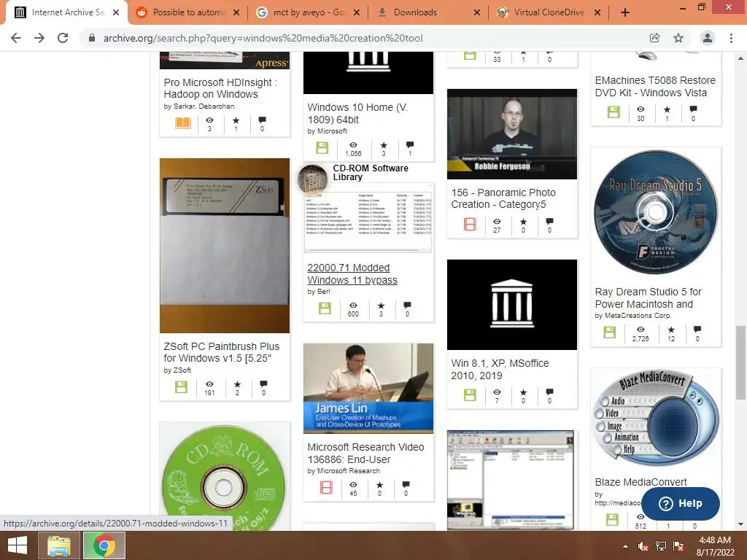Open 156 - Panoramic Photo Creation - Category5
Viewport: 747px width, 560px height.
pos(503,198)
